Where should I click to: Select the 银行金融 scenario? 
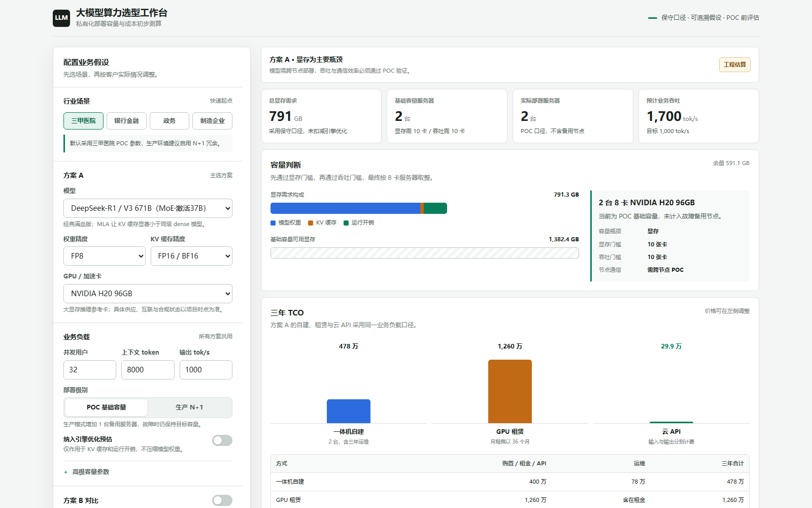(126, 121)
